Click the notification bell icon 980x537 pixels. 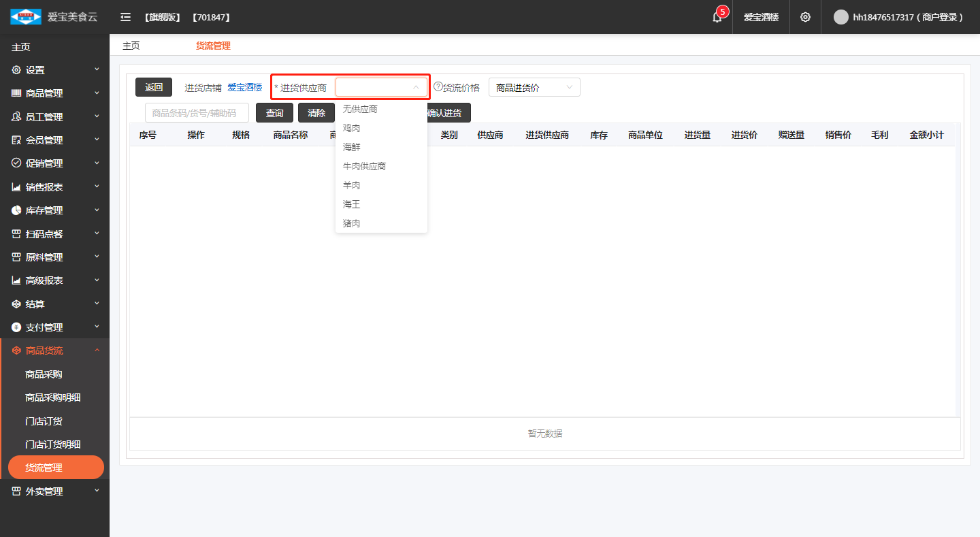coord(717,18)
